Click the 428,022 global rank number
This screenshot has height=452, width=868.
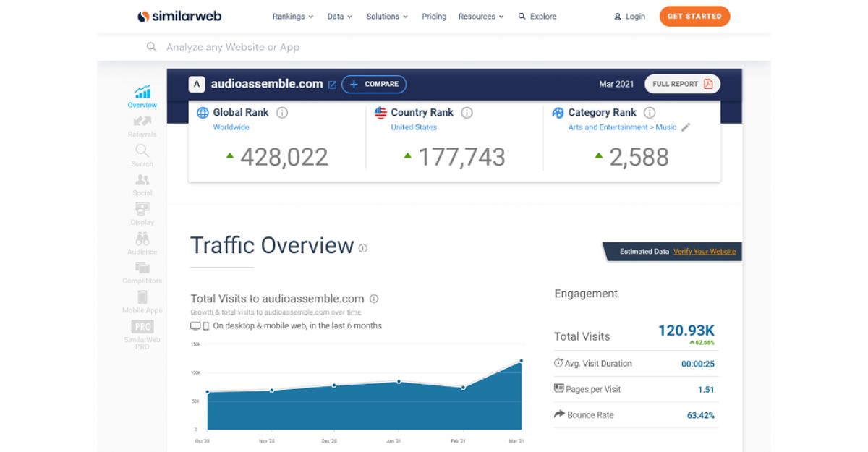[284, 157]
